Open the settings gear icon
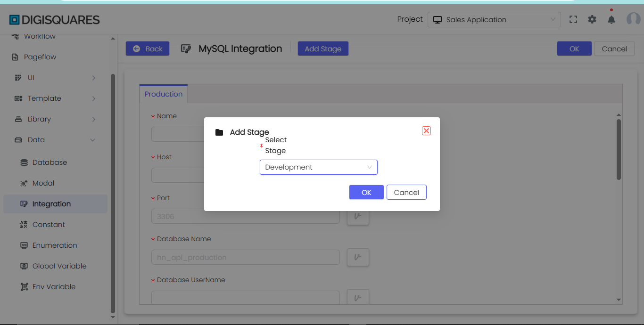This screenshot has height=325, width=644. [x=592, y=19]
